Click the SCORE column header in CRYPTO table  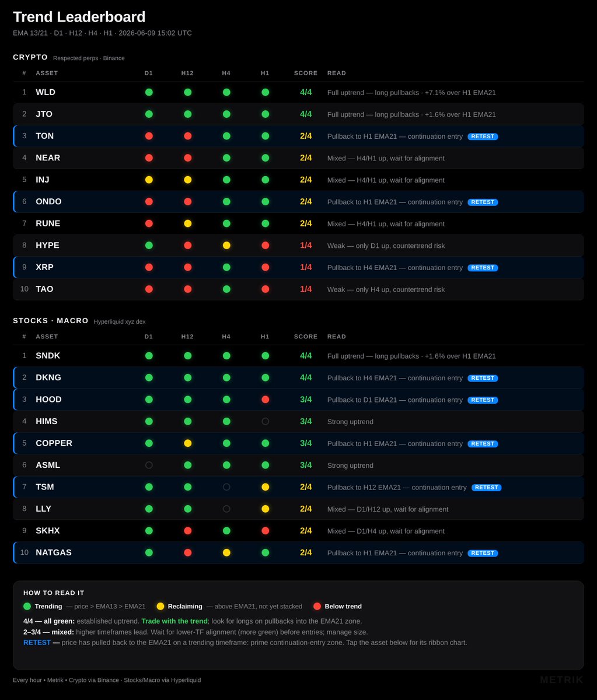306,73
